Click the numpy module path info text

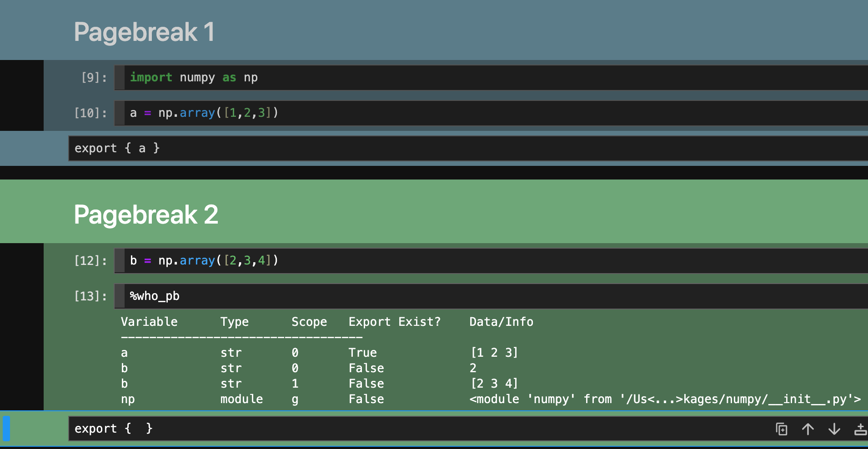665,399
